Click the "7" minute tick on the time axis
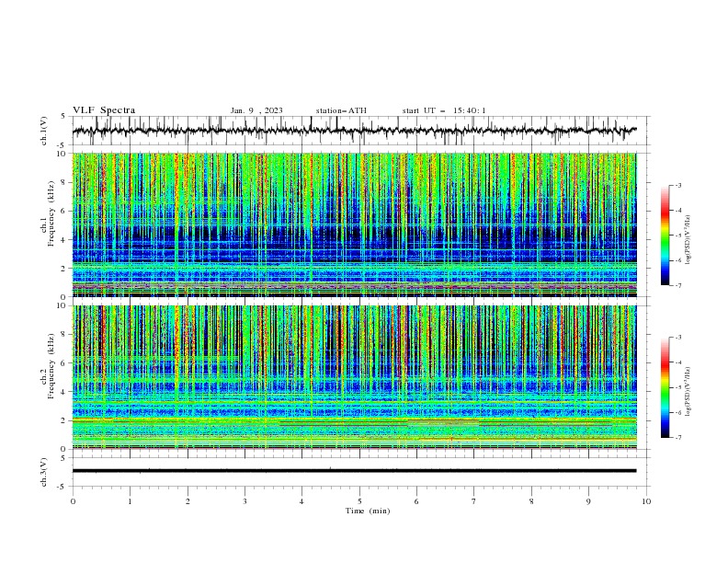The width and height of the screenshot is (728, 563). pos(474,501)
